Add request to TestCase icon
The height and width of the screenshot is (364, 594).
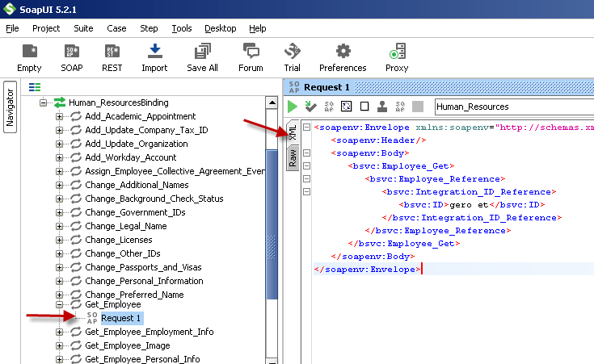click(310, 107)
